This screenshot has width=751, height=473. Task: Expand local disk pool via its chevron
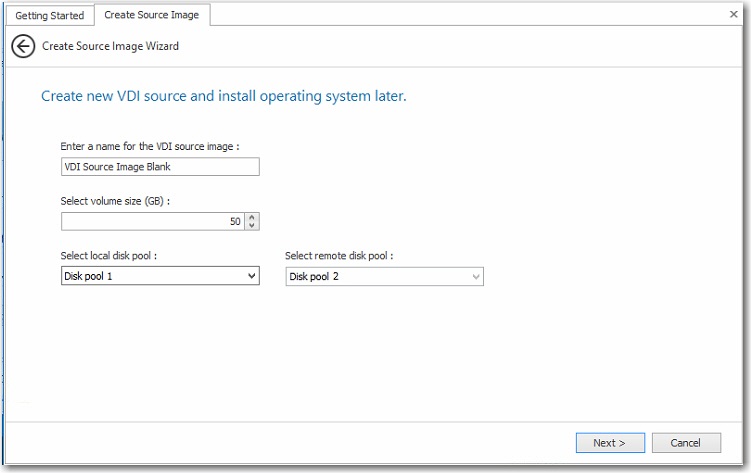pos(250,276)
